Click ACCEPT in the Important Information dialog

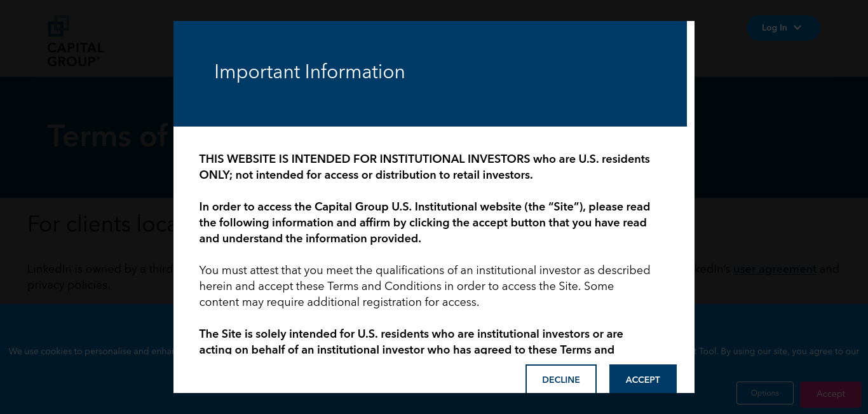[x=642, y=380]
